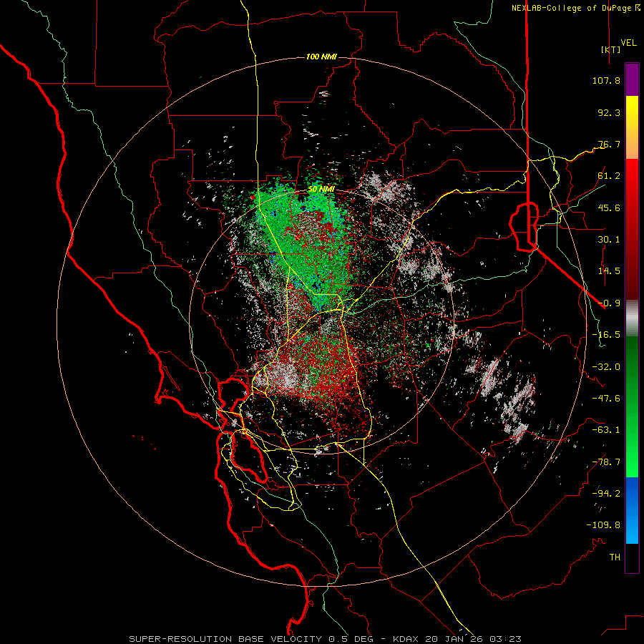Click the 14.5 velocity scale value
The image size is (644, 644).
pos(609,271)
